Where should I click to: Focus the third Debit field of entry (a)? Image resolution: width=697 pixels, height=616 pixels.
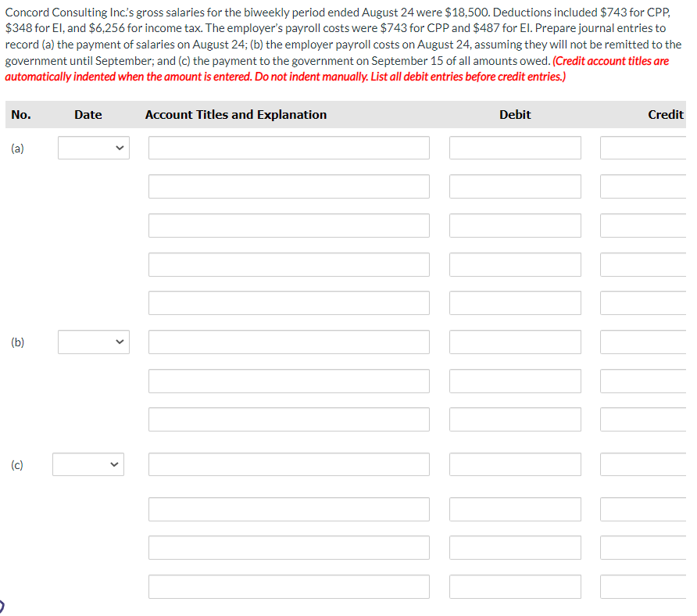515,225
